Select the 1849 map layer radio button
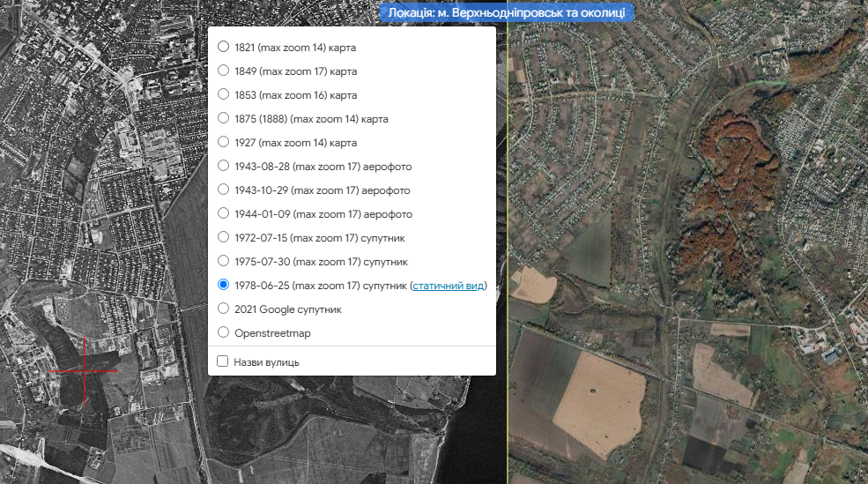The image size is (868, 484). 223,71
